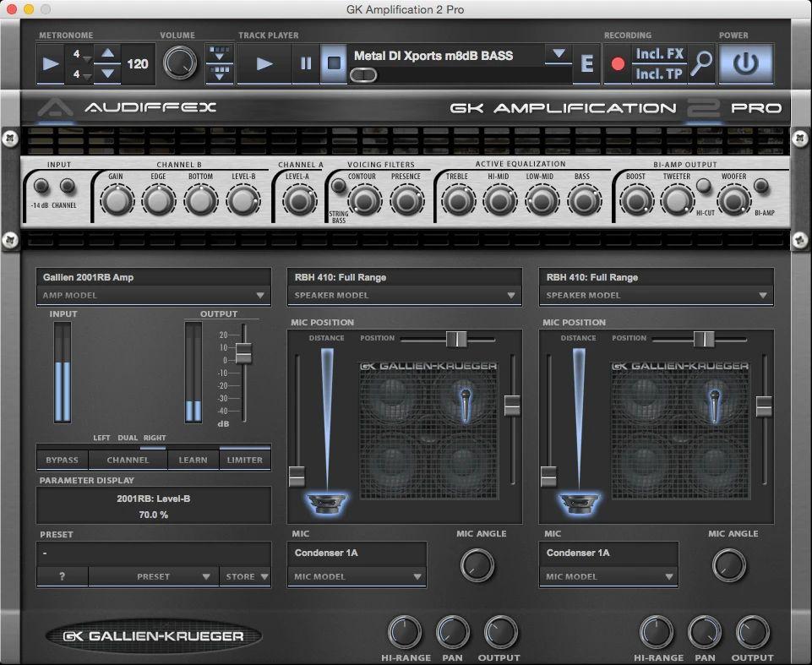Click the Channel A Level-A knob
Viewport: 812px width, 665px height.
[299, 200]
